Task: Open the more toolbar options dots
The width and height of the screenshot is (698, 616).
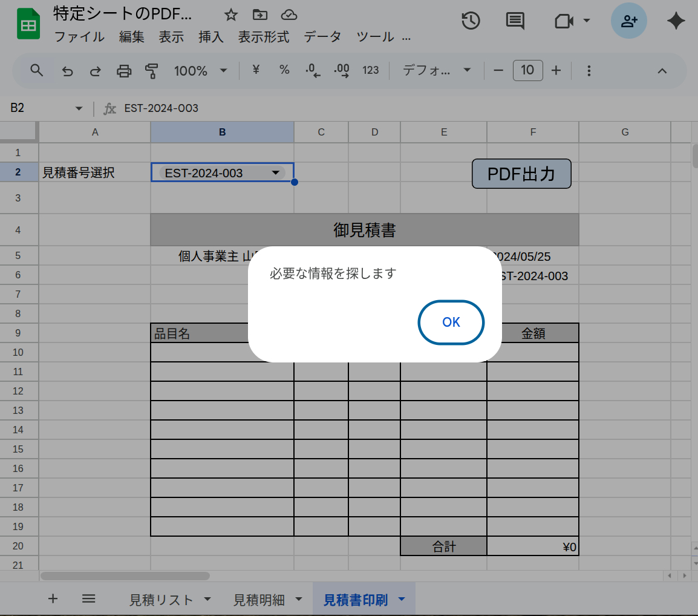Action: [589, 71]
